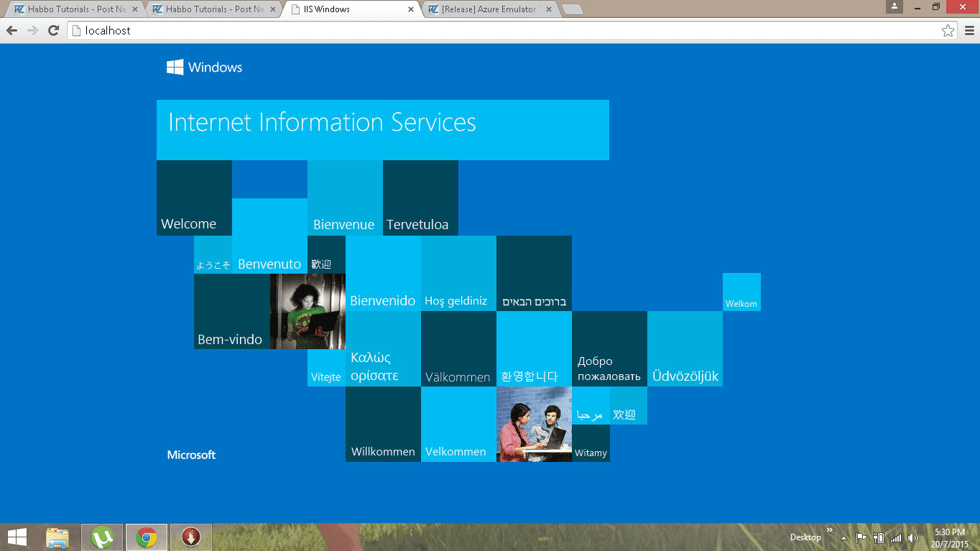The image size is (980, 551).
Task: Click the woman with laptop photo
Action: point(308,311)
